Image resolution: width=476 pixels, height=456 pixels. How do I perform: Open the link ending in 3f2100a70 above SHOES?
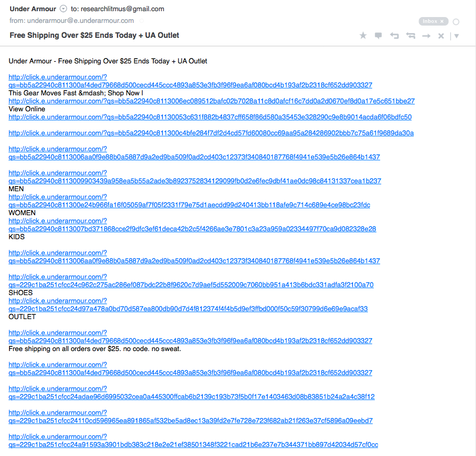(191, 281)
